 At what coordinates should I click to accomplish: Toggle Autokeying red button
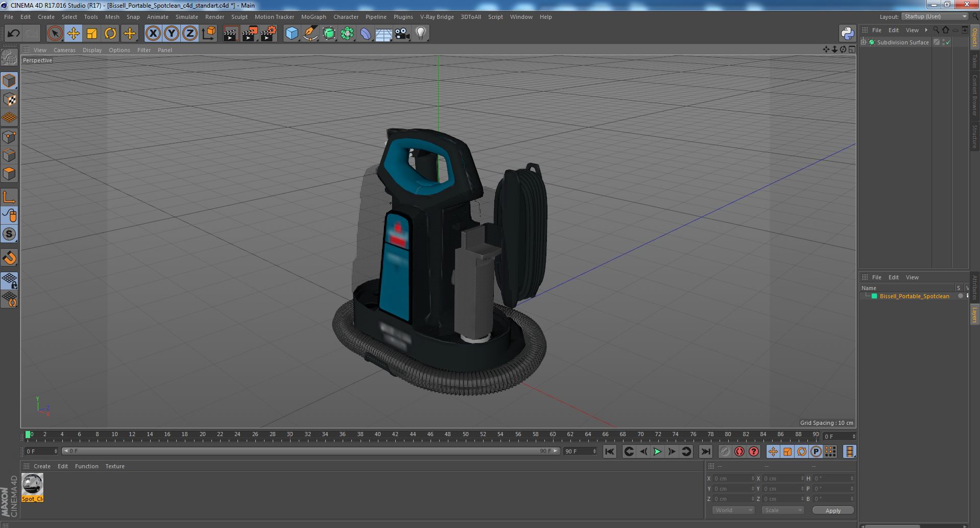(x=739, y=451)
